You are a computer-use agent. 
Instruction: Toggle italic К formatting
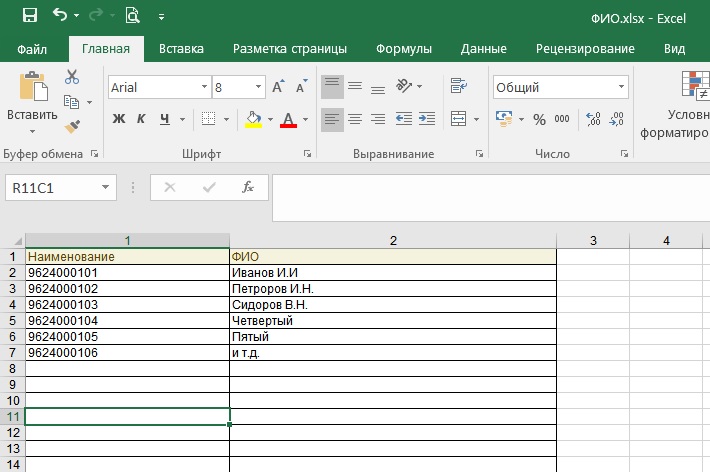[141, 119]
